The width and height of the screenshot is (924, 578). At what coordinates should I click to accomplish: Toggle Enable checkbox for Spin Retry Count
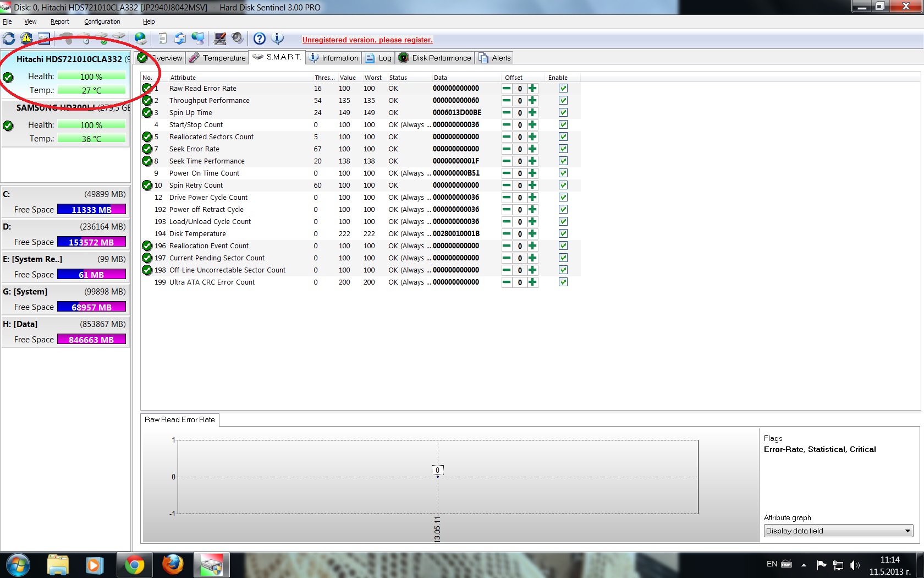pos(563,185)
